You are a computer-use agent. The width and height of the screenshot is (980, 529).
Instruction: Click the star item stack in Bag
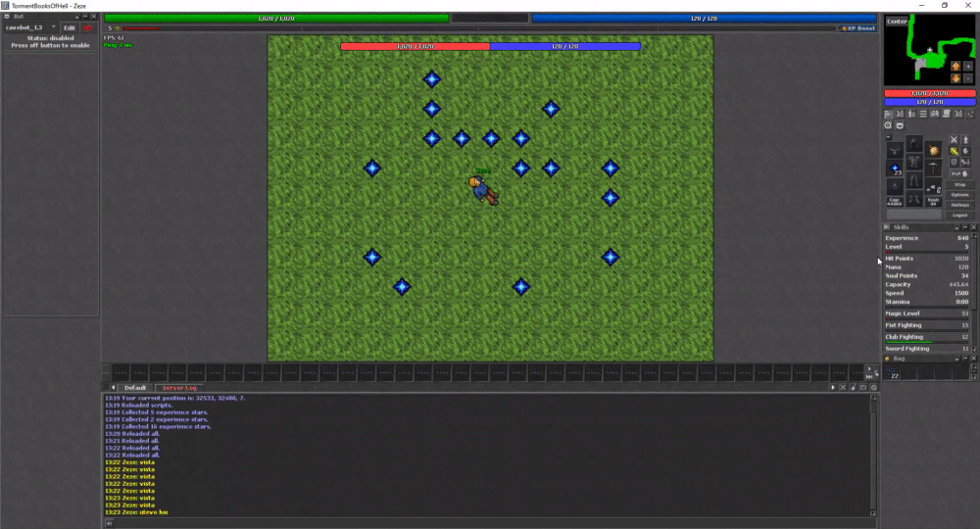pyautogui.click(x=893, y=372)
